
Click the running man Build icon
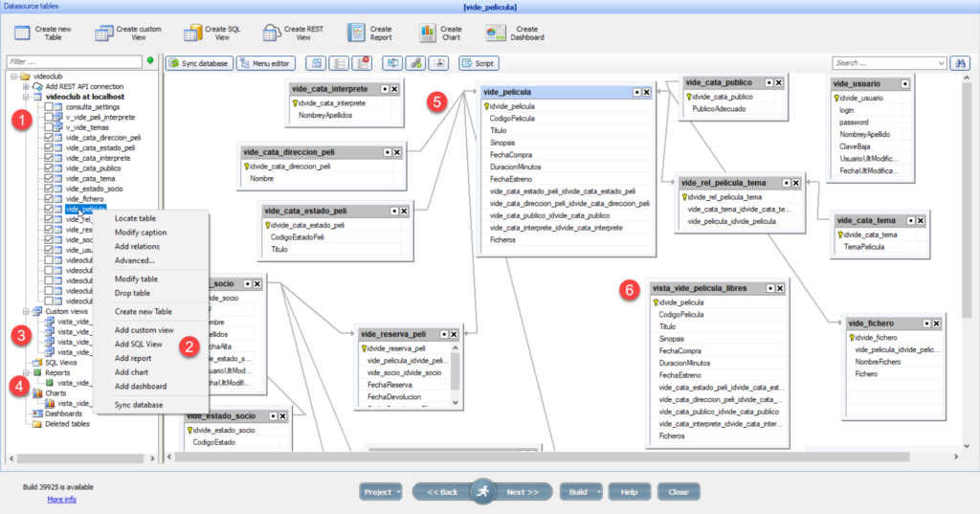coord(482,491)
